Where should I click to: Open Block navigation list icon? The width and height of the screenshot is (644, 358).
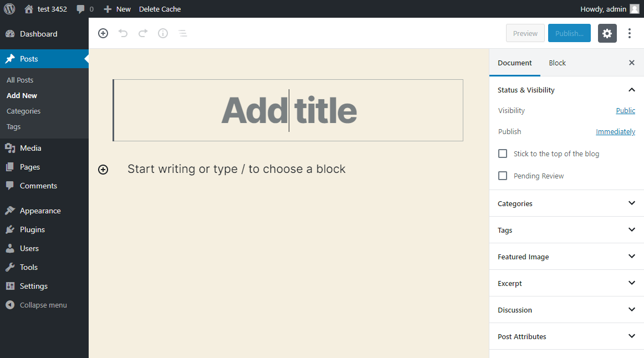click(x=182, y=33)
